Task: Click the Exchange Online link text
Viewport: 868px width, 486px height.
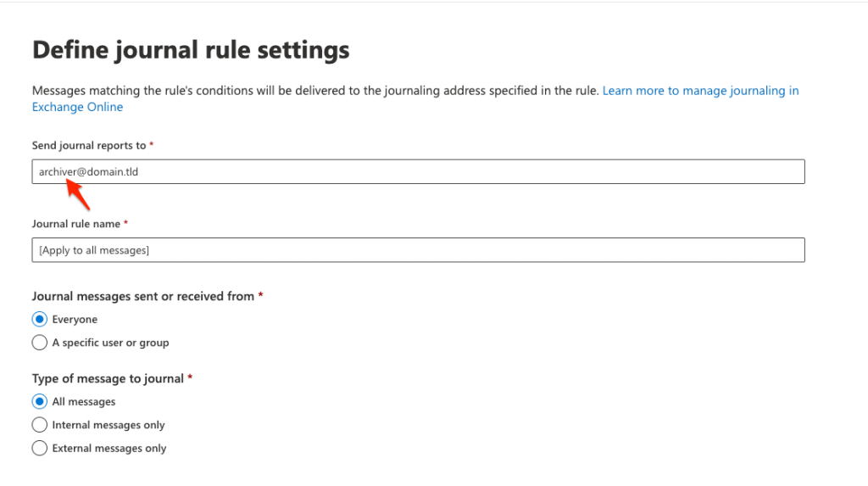Action: click(77, 107)
